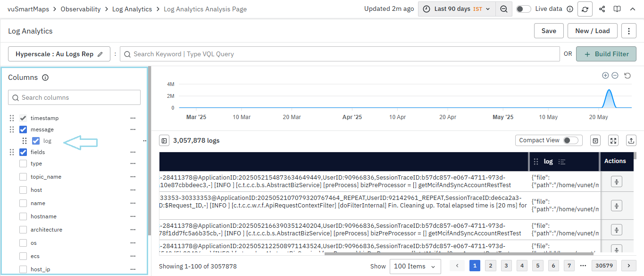The image size is (644, 276).
Task: Collapse the columns sidebar panel icon
Action: pyautogui.click(x=164, y=140)
